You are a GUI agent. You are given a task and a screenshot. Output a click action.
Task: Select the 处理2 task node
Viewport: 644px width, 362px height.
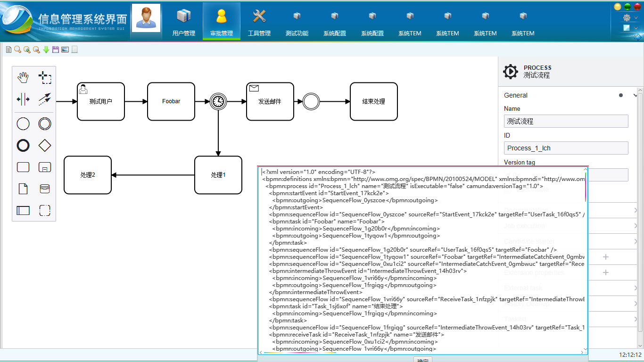tap(88, 175)
